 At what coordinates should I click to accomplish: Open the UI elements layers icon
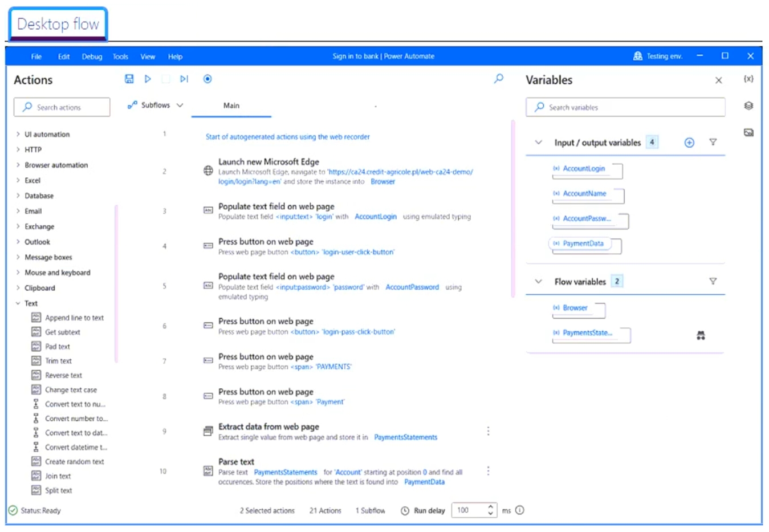click(x=748, y=106)
